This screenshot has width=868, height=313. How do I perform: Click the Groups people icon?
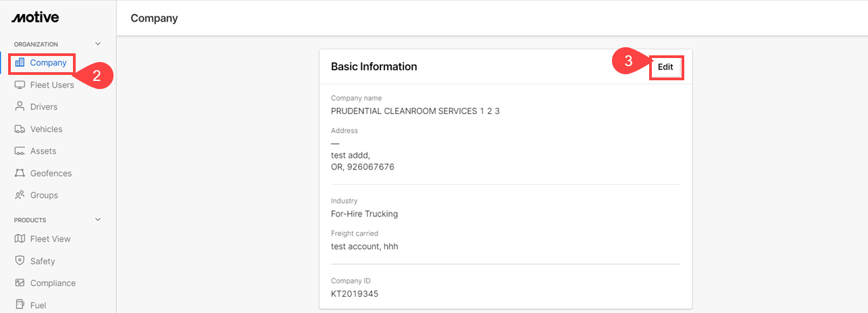tap(20, 195)
